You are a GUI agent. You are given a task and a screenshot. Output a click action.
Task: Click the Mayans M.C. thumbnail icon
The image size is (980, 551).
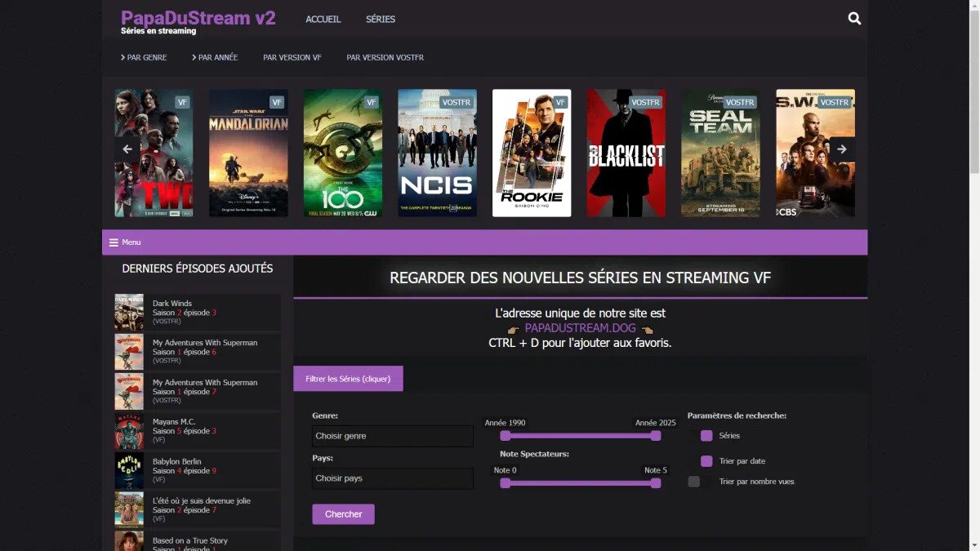coord(129,431)
